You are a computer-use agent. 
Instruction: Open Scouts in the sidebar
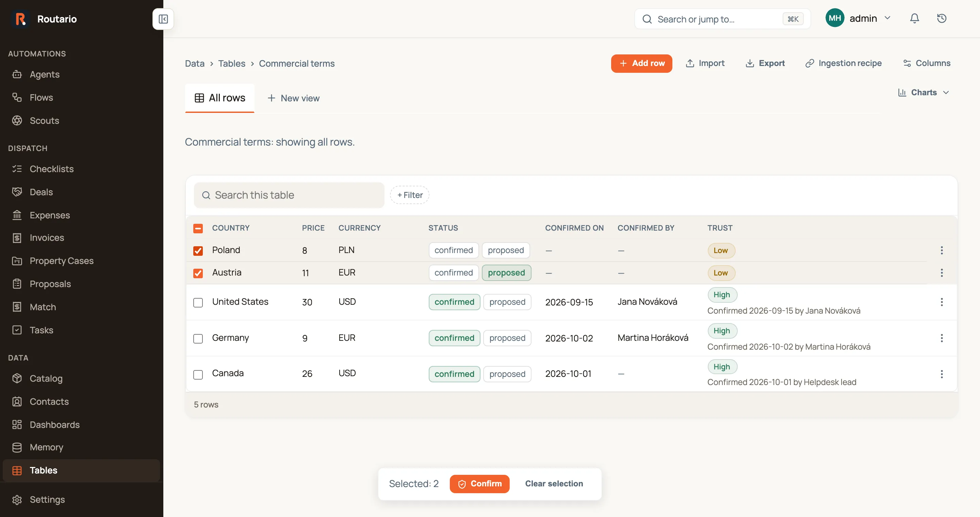[81, 121]
